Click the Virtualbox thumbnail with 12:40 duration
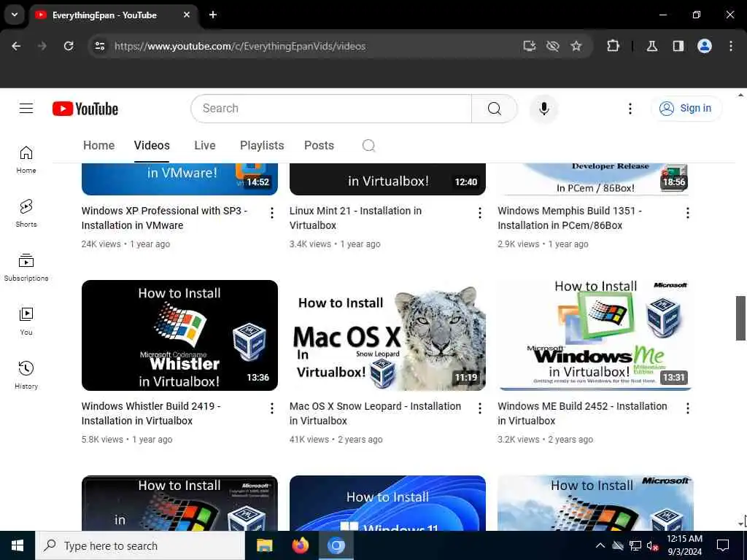 click(387, 179)
